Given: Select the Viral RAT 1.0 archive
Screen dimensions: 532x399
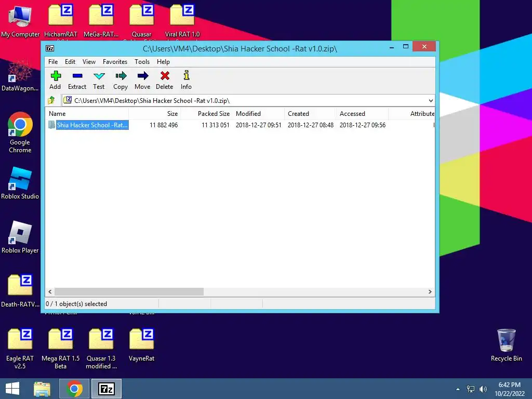Looking at the screenshot, I should point(182,21).
